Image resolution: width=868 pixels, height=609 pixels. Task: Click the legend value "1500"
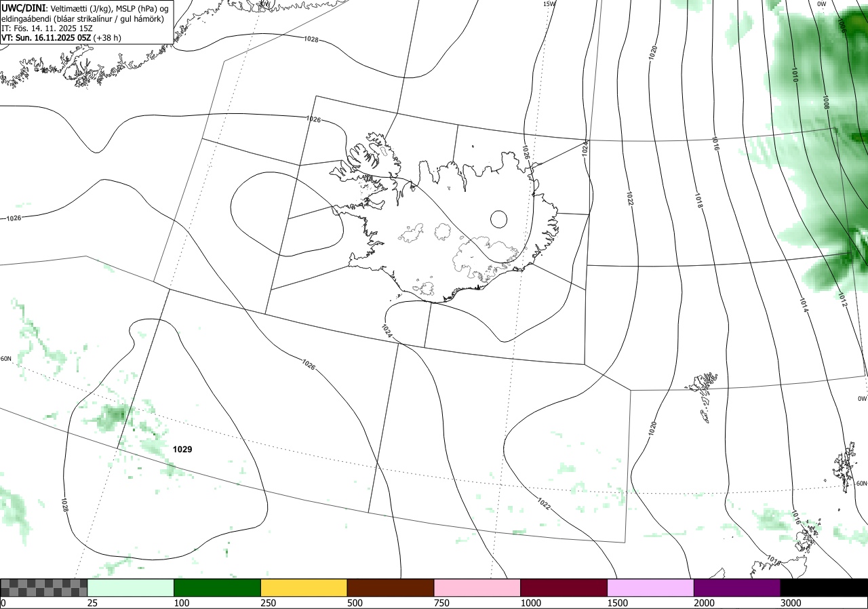pyautogui.click(x=617, y=603)
